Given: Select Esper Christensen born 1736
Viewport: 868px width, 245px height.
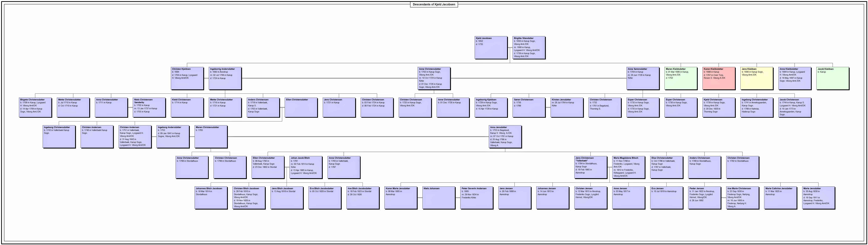Looking at the screenshot, I should click(681, 107).
